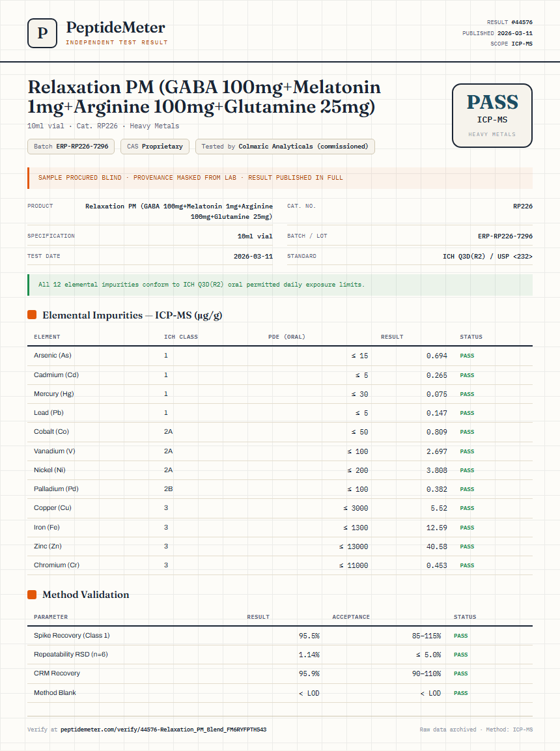Click the Cadmium result value 0.265
This screenshot has height=751, width=560.
pyautogui.click(x=436, y=375)
